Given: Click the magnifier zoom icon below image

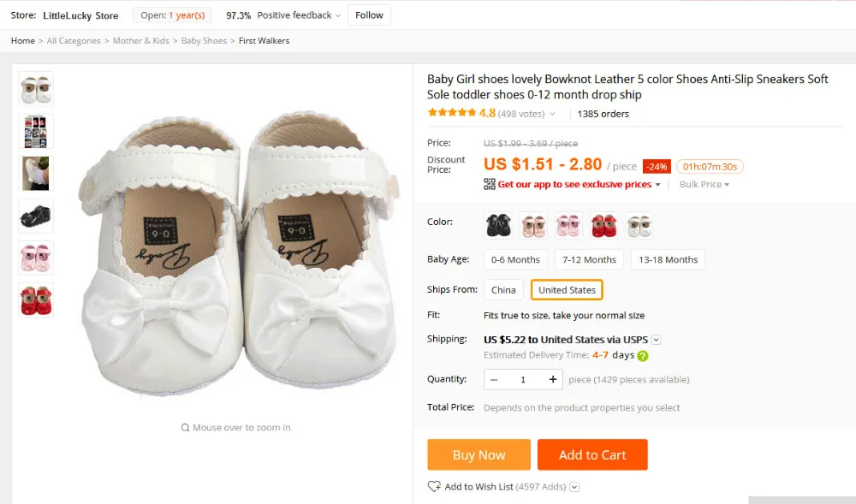Looking at the screenshot, I should [185, 428].
